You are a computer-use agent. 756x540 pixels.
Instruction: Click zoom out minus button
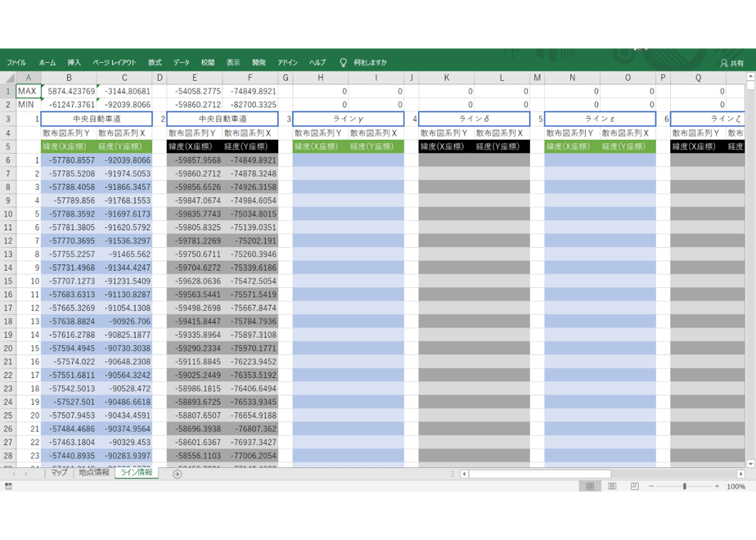click(x=651, y=487)
